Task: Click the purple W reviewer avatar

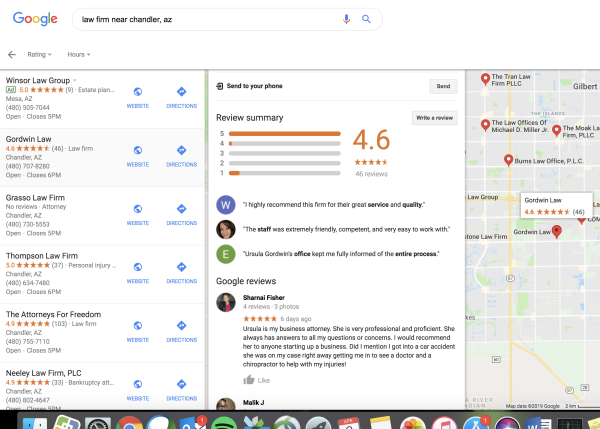Action: click(x=226, y=205)
